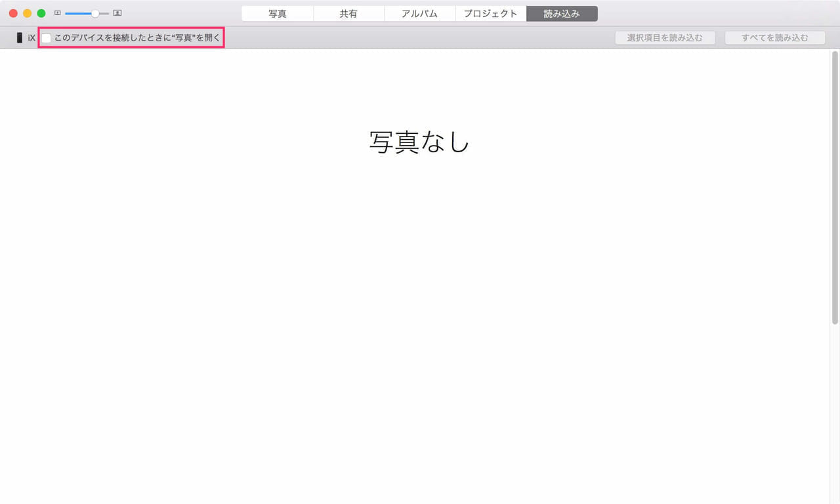Select the プロジェクト tab
Image resolution: width=840 pixels, height=504 pixels.
[490, 14]
